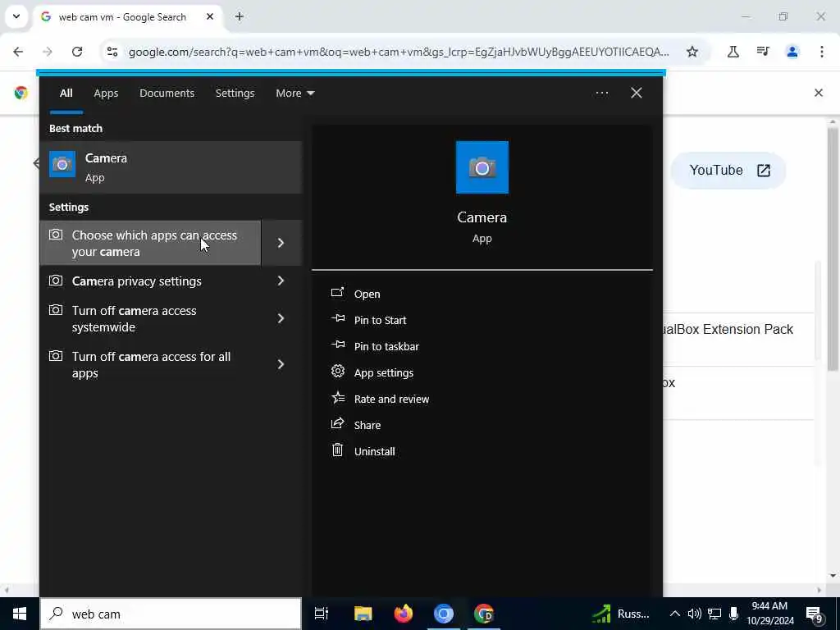Click the taskbar search box with web cam
The width and height of the screenshot is (840, 630).
coord(171,614)
